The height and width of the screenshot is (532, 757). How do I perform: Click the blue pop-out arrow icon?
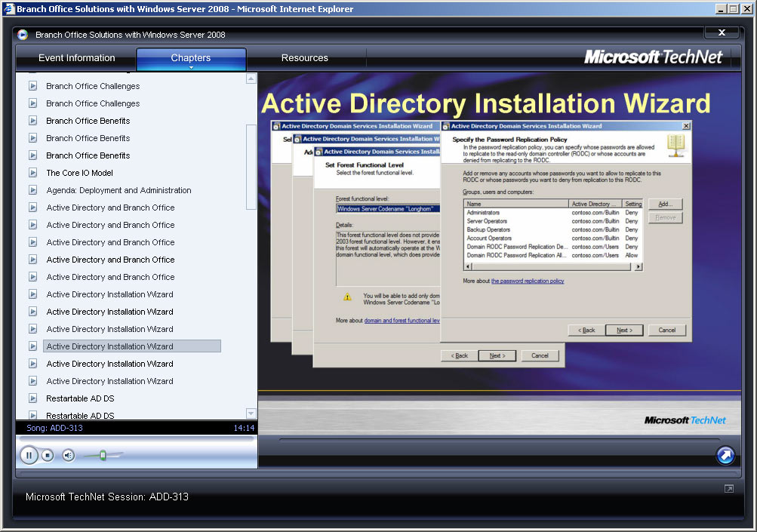pos(725,455)
